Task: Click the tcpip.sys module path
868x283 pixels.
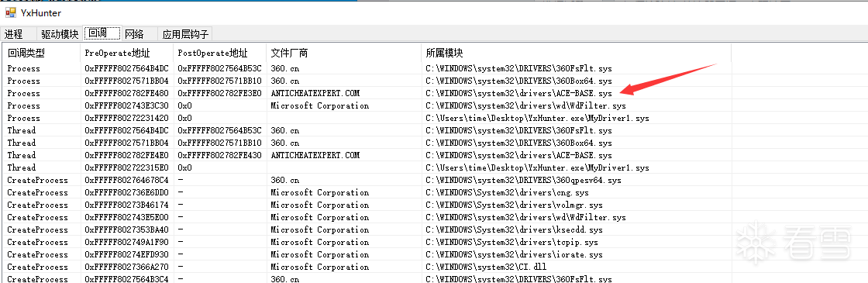Action: point(512,242)
